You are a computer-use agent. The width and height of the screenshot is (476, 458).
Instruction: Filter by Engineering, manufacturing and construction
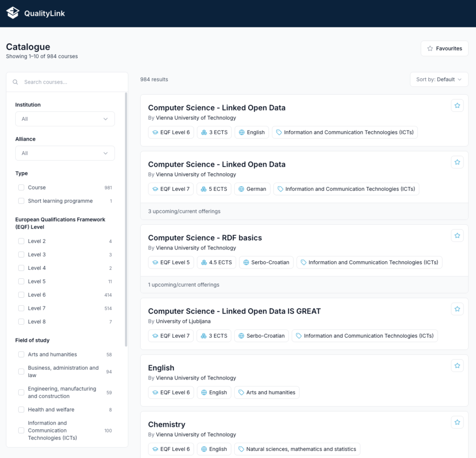click(x=21, y=393)
